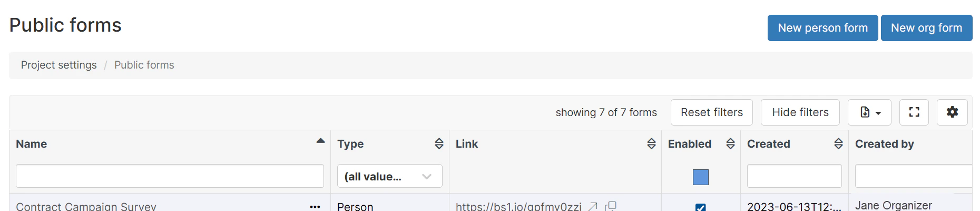Click Reset filters button
This screenshot has width=980, height=211.
click(x=712, y=112)
